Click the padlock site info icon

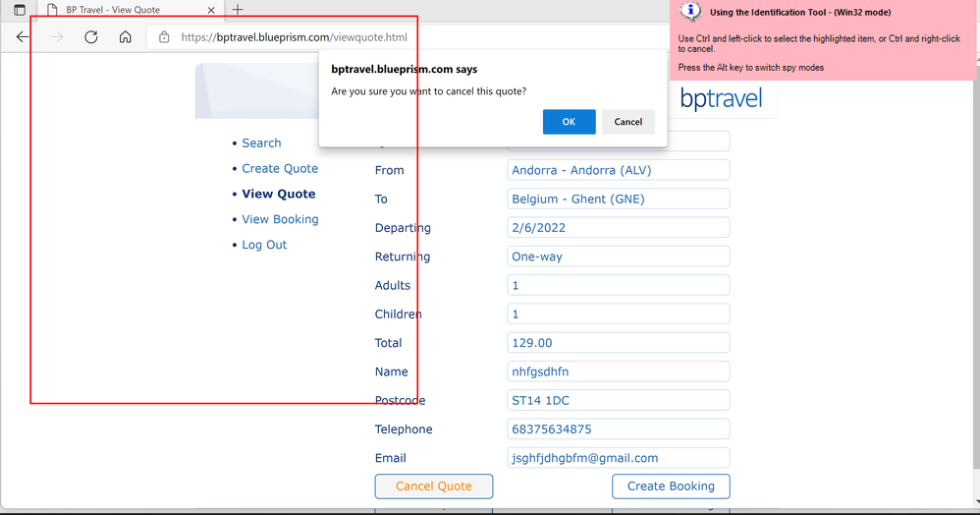tap(164, 37)
